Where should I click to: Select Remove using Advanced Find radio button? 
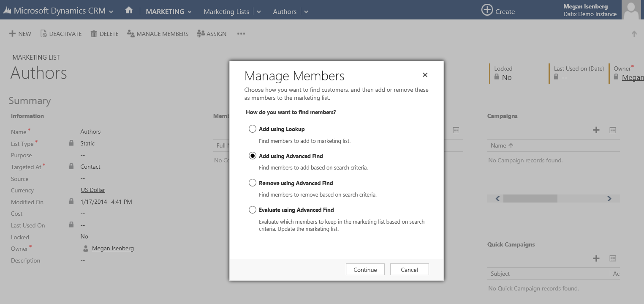(253, 183)
